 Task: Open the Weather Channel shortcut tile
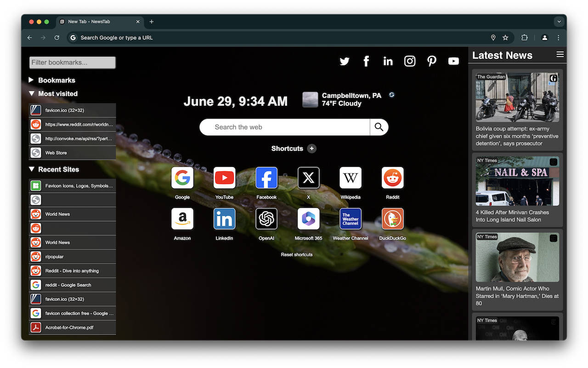[351, 219]
